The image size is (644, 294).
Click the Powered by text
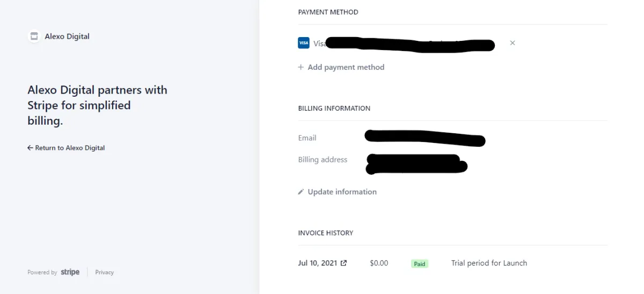(x=42, y=273)
